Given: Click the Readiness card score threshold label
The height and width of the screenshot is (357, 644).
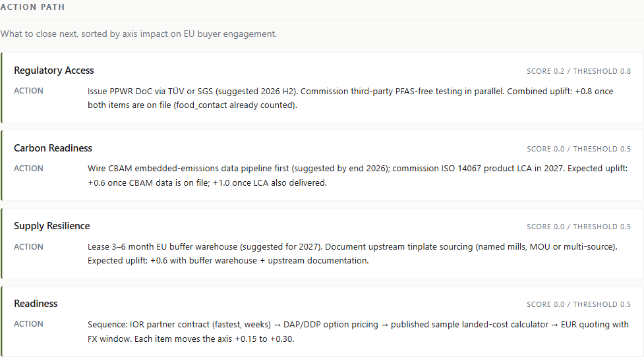Looking at the screenshot, I should pos(579,304).
